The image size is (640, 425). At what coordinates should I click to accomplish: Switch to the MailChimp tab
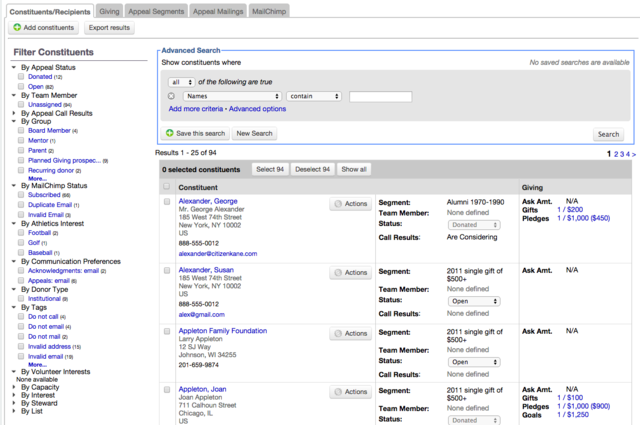[269, 11]
